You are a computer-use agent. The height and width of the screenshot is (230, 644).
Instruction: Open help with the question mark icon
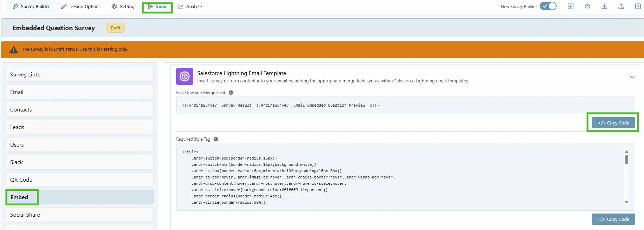638,6
